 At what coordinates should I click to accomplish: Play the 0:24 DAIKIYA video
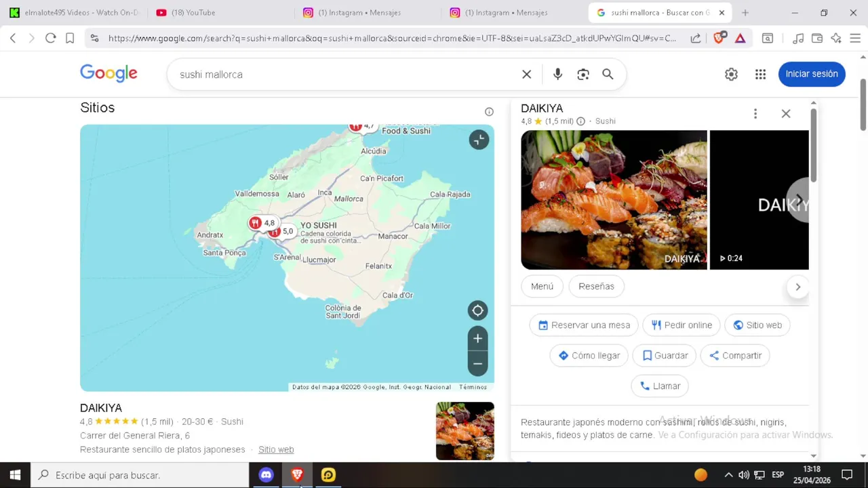click(759, 200)
